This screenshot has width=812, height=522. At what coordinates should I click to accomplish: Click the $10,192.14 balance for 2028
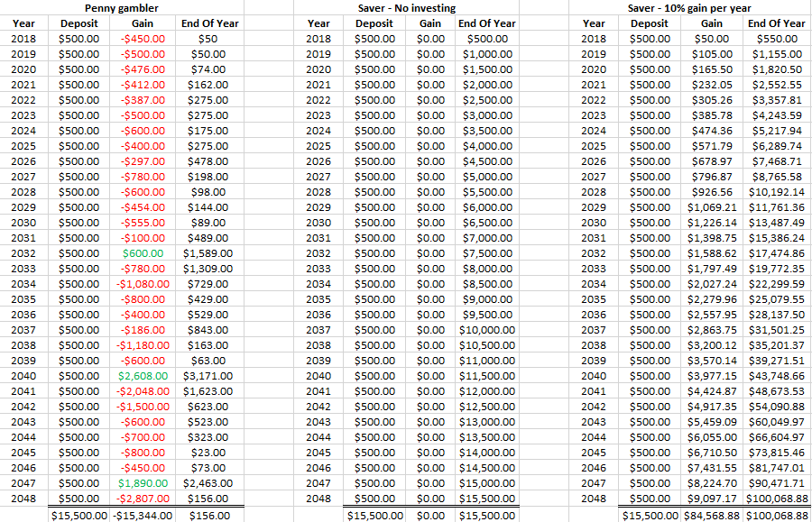click(776, 191)
